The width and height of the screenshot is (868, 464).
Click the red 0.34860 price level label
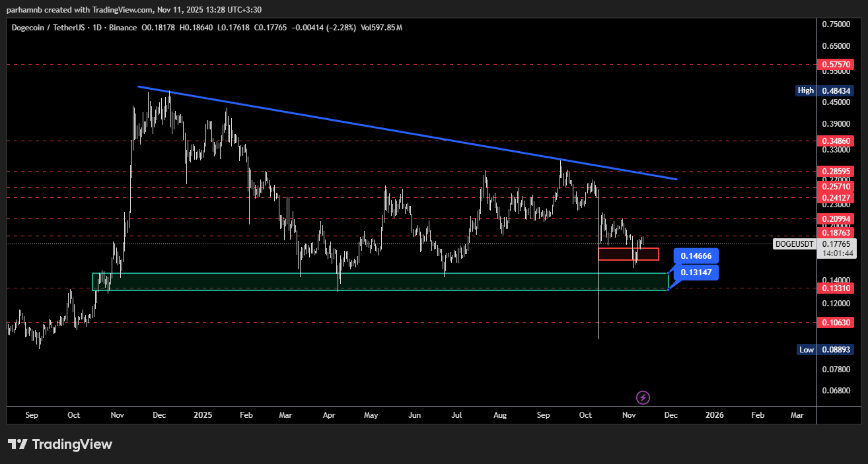[836, 141]
